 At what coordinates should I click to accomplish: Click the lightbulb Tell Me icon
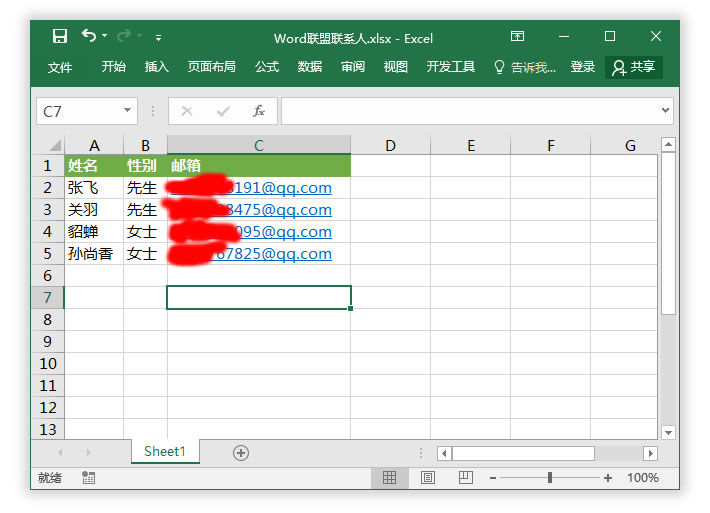point(499,67)
